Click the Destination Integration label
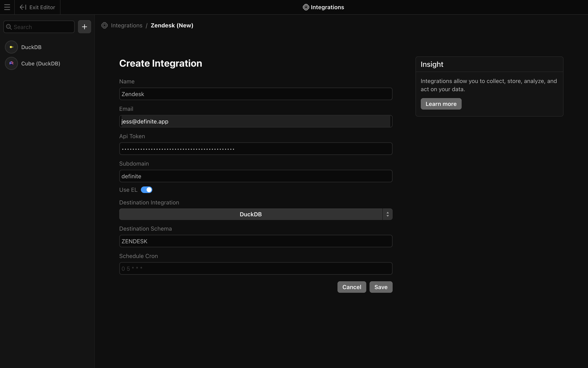Image resolution: width=588 pixels, height=368 pixels. [x=149, y=202]
